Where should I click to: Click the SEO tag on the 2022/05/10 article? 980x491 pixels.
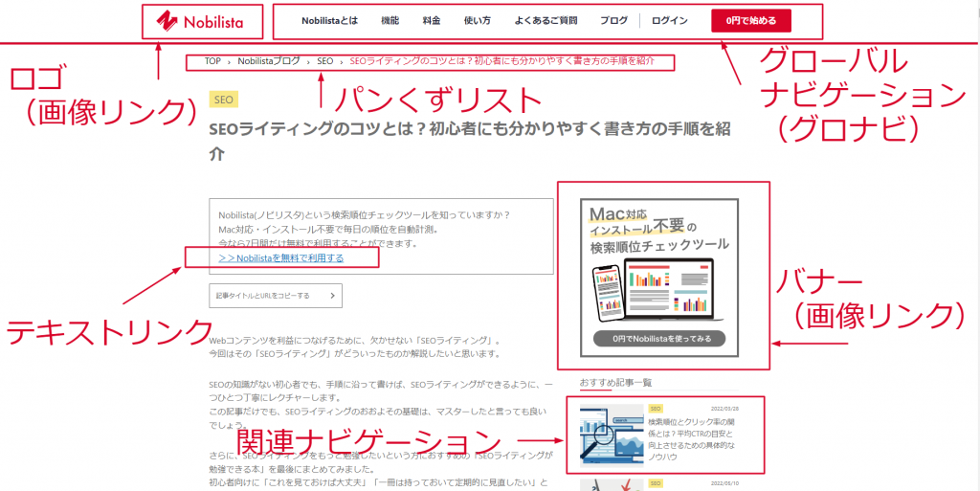656,483
